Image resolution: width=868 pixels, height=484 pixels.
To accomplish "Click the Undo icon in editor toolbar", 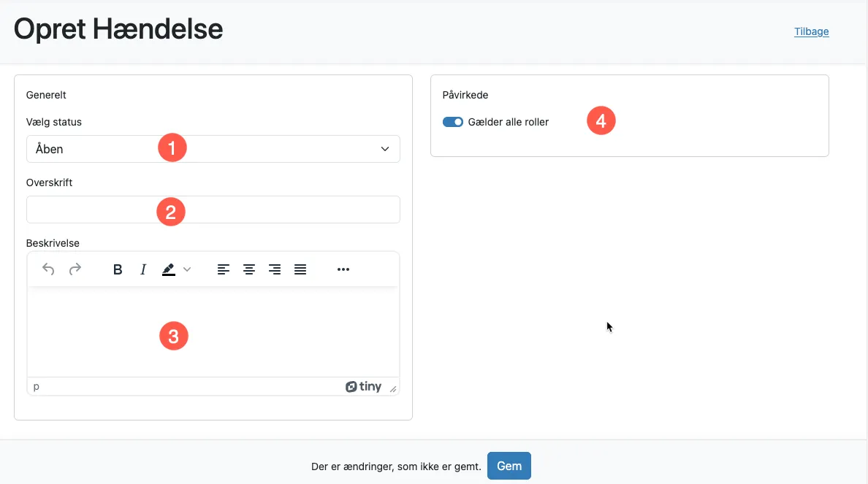I will coord(48,269).
